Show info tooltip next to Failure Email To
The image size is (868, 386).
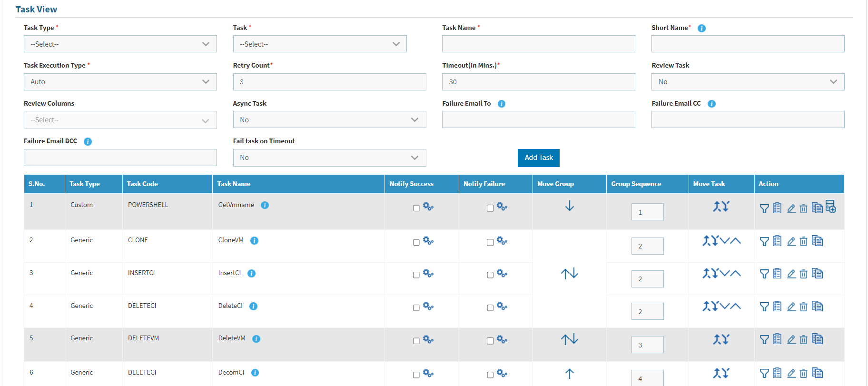(502, 104)
